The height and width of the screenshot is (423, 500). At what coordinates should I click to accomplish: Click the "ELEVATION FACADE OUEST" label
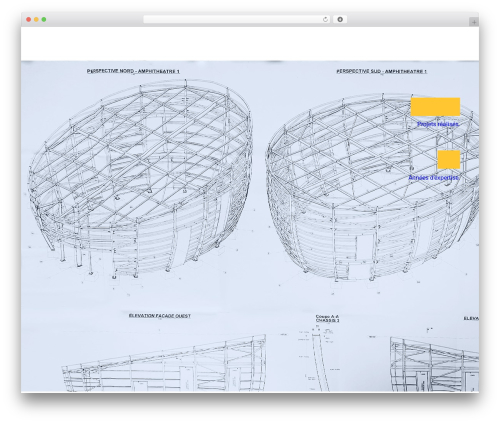click(160, 316)
